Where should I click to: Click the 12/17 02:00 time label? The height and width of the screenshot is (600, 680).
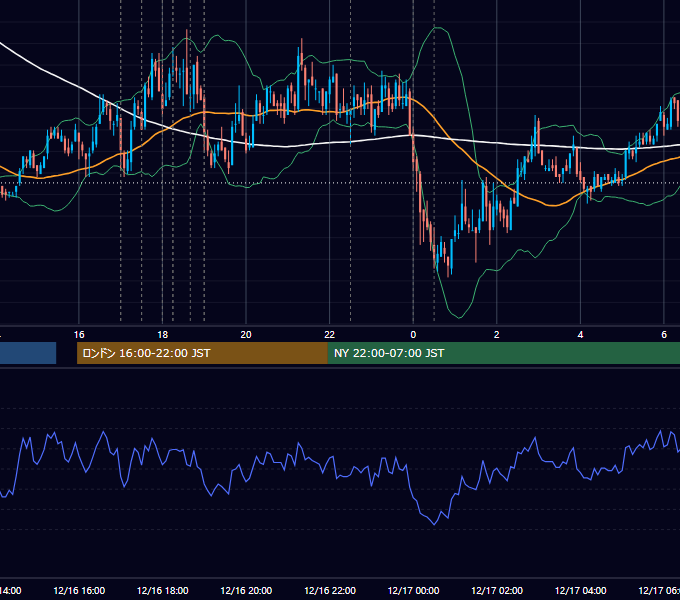point(497,590)
